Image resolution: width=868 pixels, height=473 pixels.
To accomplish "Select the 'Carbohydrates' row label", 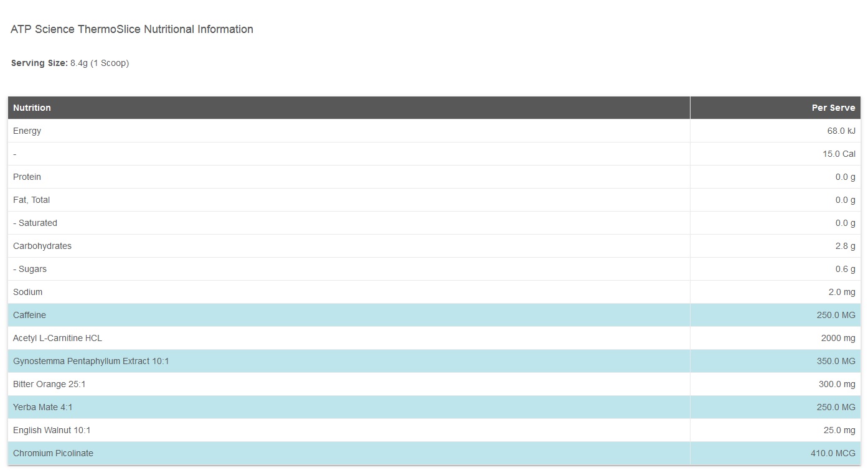I will pos(42,246).
